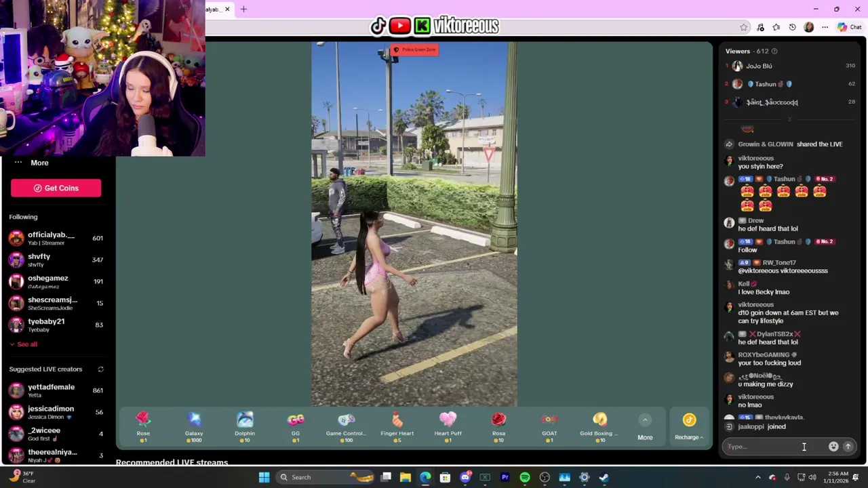Send the GG gift
The width and height of the screenshot is (868, 488).
pos(296,427)
